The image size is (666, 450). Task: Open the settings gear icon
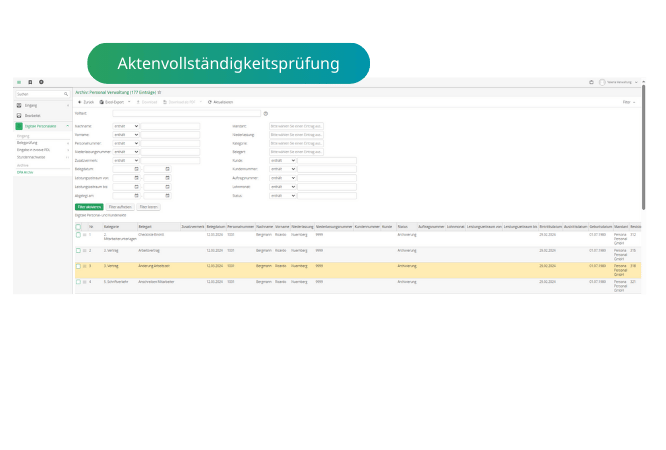[41, 82]
